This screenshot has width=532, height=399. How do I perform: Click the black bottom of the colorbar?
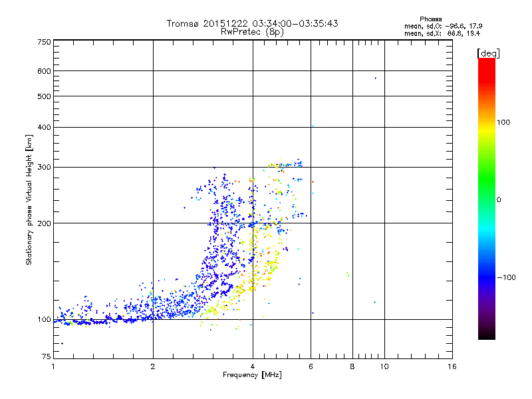[x=487, y=334]
